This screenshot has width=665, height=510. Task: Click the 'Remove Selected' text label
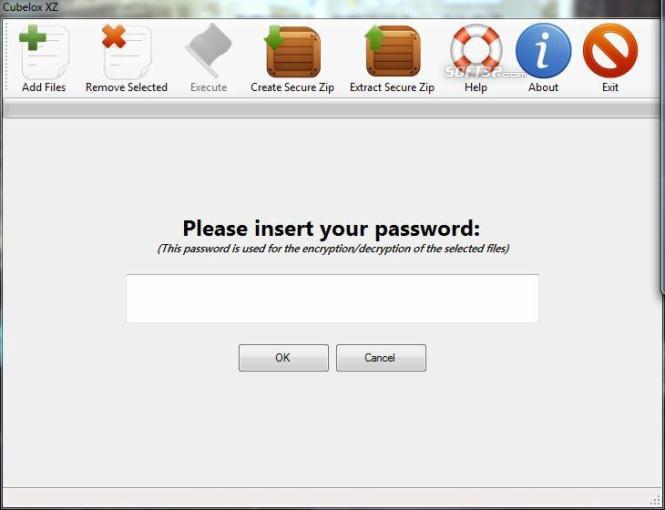pos(126,87)
